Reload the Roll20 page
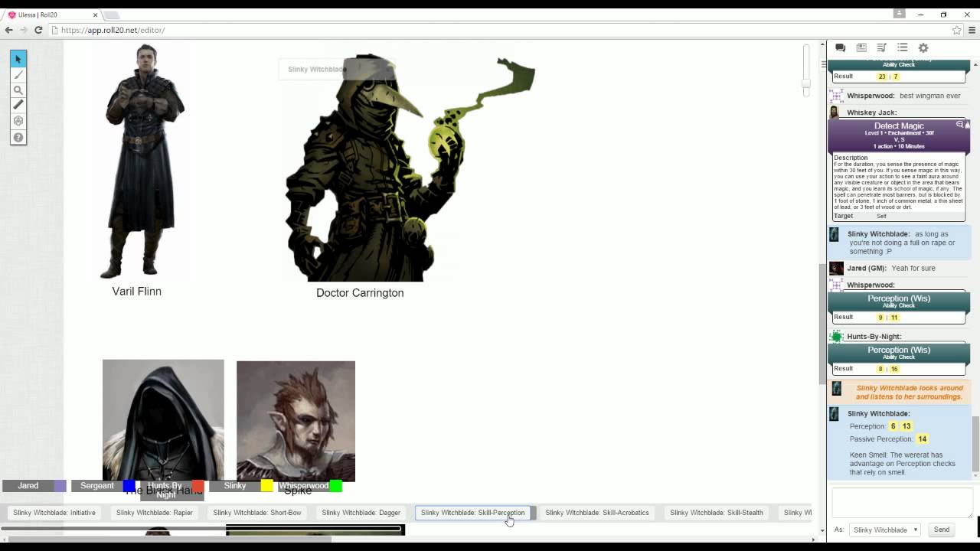 pos(38,30)
